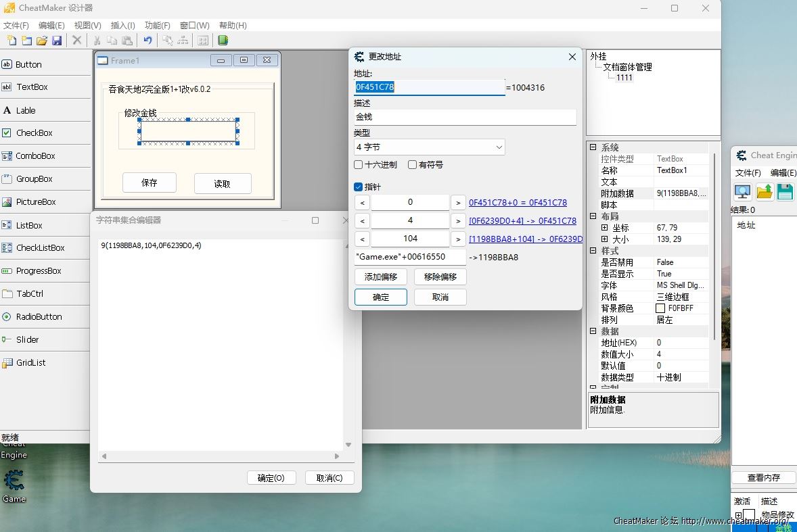This screenshot has height=532, width=797.
Task: Click the green notebook toolbar icon
Action: click(223, 41)
